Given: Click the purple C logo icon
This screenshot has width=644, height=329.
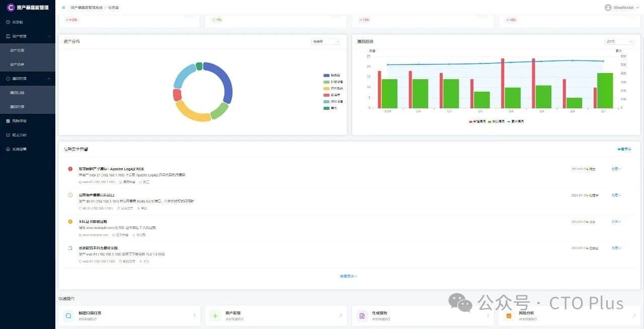Looking at the screenshot, I should [x=11, y=8].
